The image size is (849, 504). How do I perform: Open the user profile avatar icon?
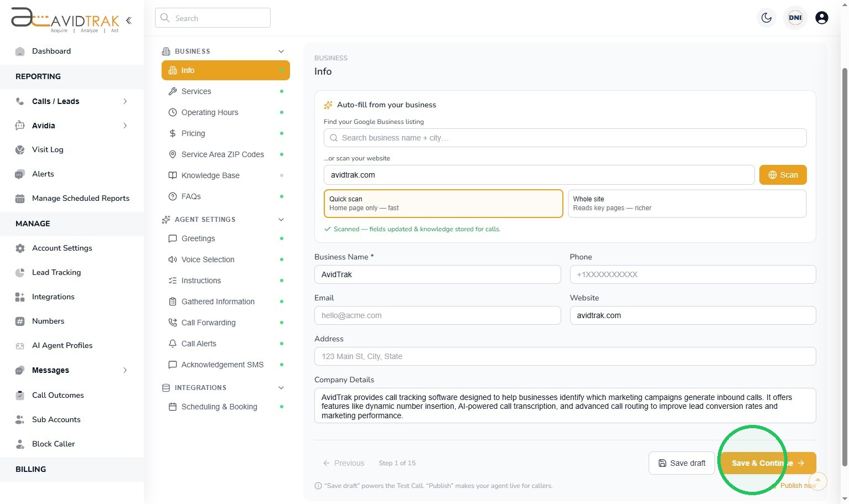(822, 18)
